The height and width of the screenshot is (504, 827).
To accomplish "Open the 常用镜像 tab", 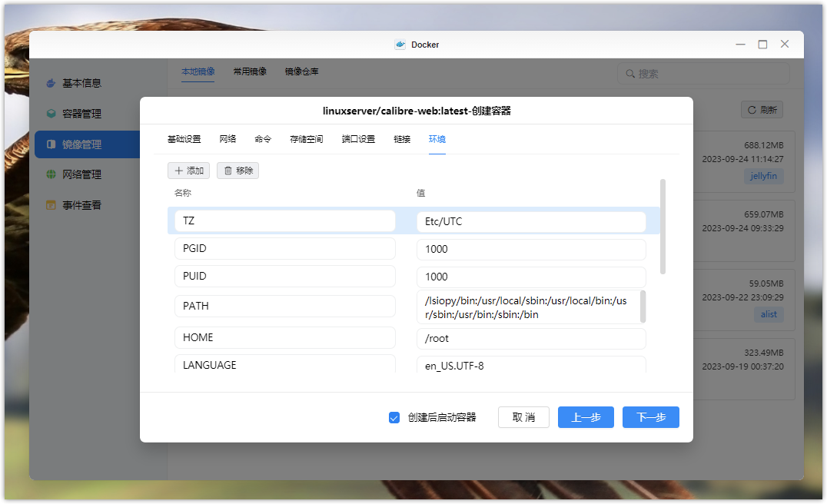I will point(250,71).
